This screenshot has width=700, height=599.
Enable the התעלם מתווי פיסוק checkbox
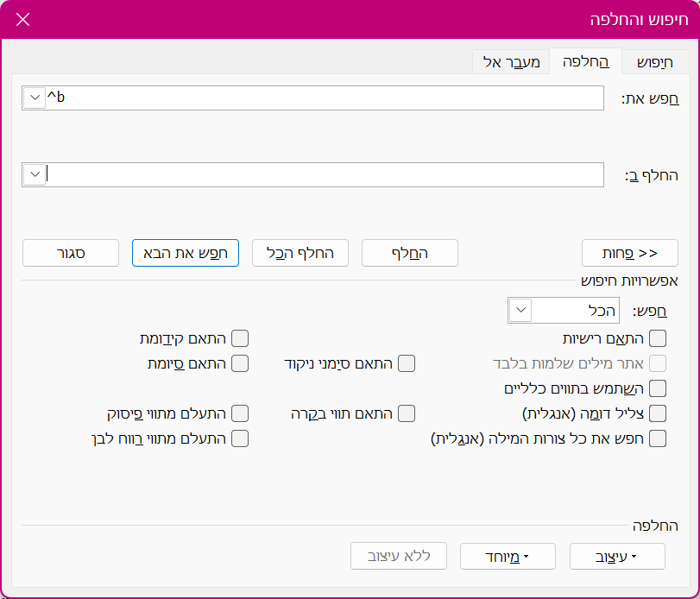click(240, 413)
